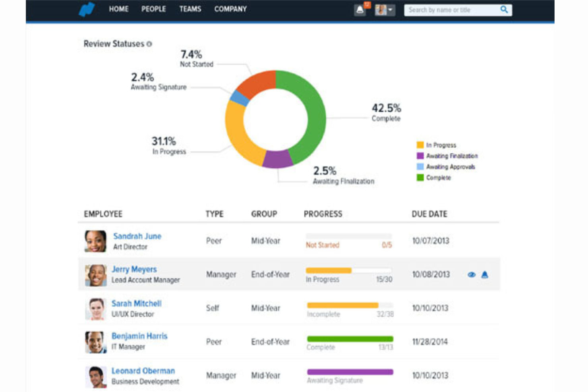This screenshot has height=392, width=588.
Task: Open the Review Statuses info icon
Action: click(x=149, y=44)
